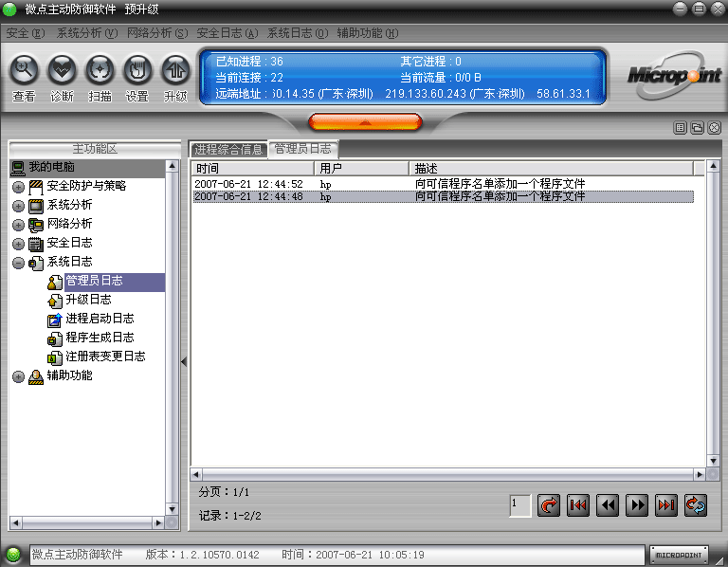Click the Micropoint logo

coord(674,76)
